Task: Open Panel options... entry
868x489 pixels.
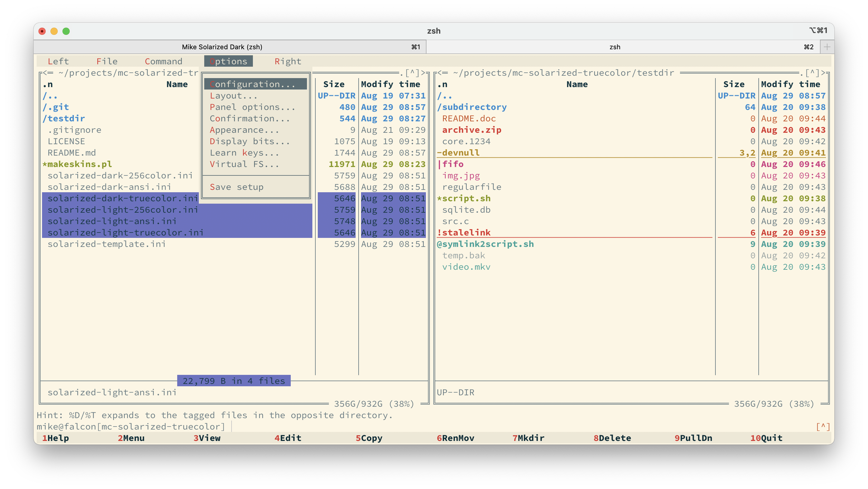Action: [x=255, y=107]
